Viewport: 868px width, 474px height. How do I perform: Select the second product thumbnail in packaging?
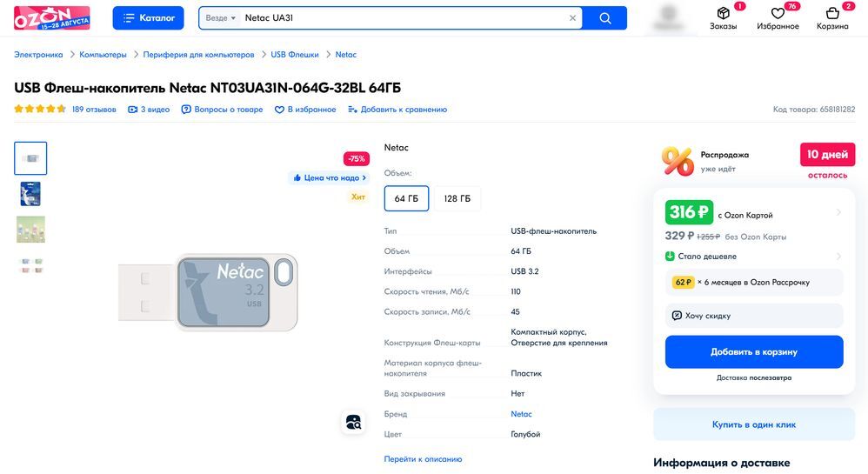point(30,194)
